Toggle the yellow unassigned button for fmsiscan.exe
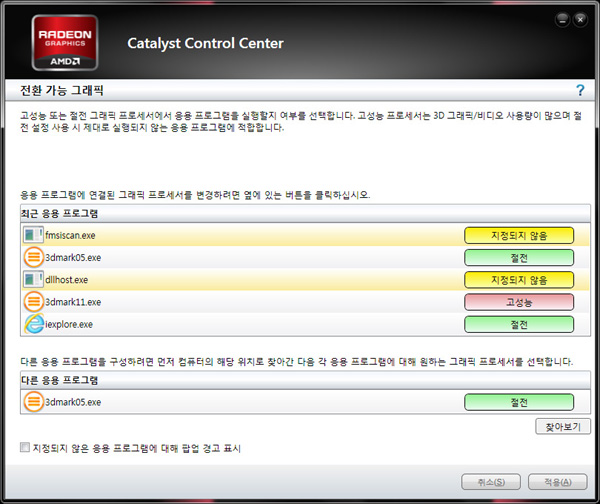The height and width of the screenshot is (504, 600). point(519,235)
